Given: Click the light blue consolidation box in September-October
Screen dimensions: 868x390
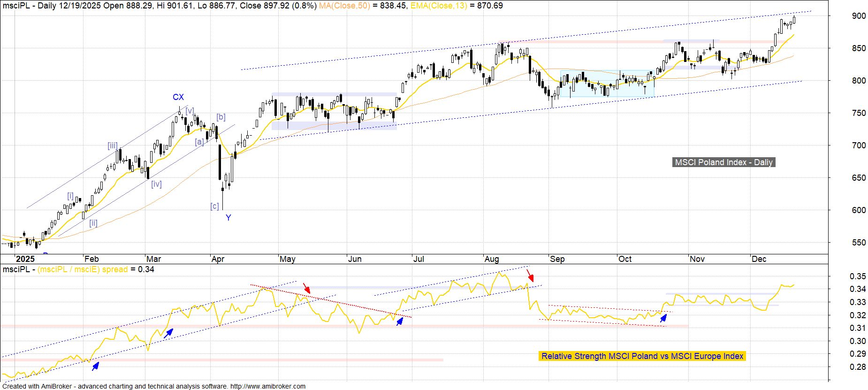Looking at the screenshot, I should tap(607, 84).
